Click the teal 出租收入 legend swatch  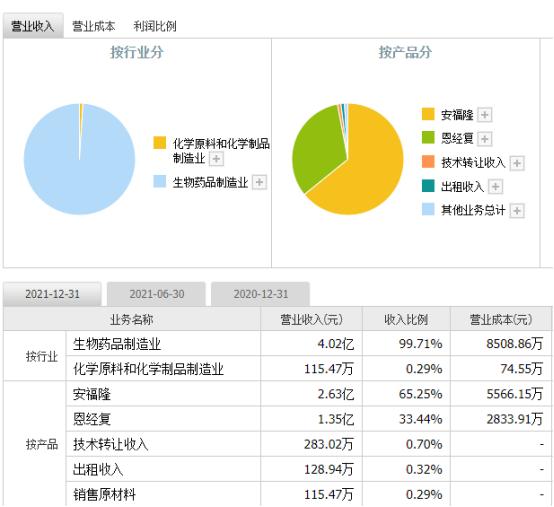click(x=428, y=186)
